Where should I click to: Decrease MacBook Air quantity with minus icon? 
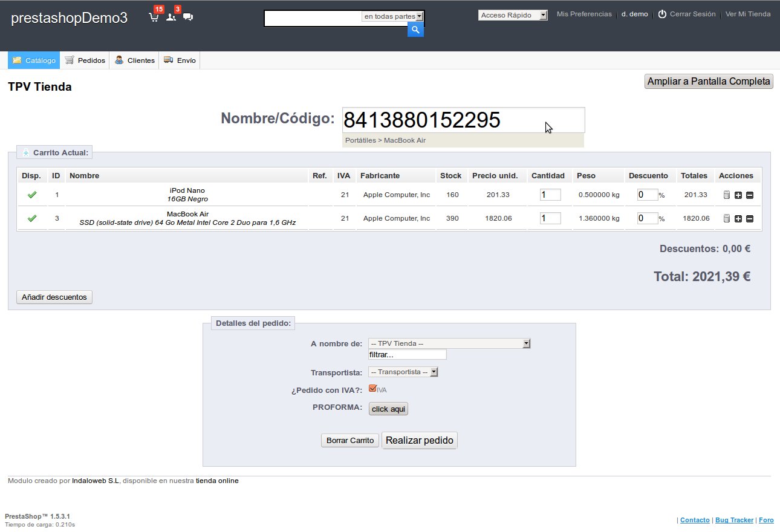[x=750, y=218]
